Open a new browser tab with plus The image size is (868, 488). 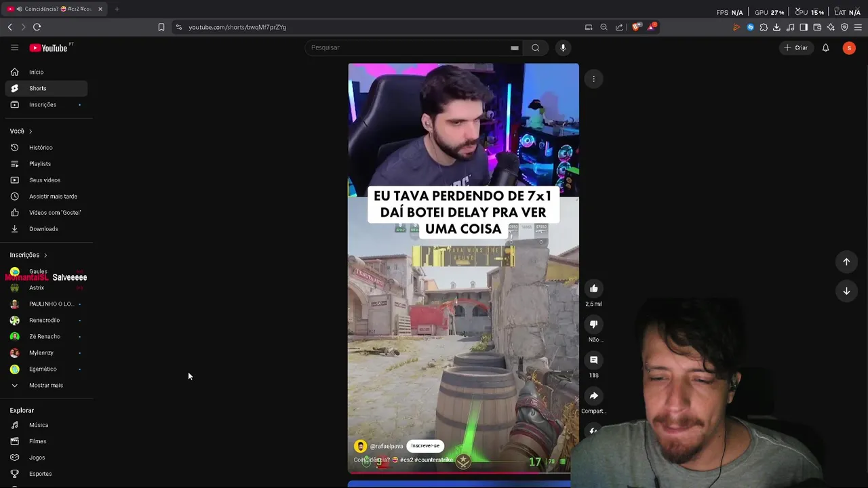(117, 9)
